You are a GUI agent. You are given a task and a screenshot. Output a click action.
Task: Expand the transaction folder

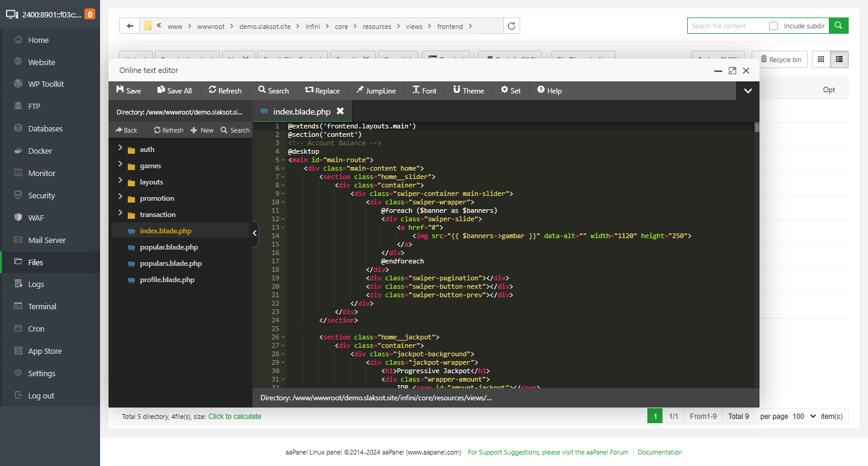pyautogui.click(x=120, y=213)
